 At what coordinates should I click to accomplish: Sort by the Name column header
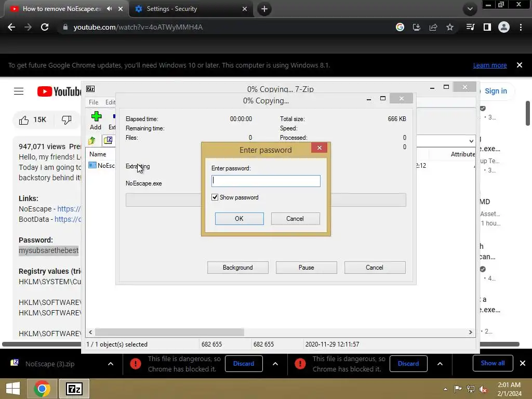coord(98,154)
